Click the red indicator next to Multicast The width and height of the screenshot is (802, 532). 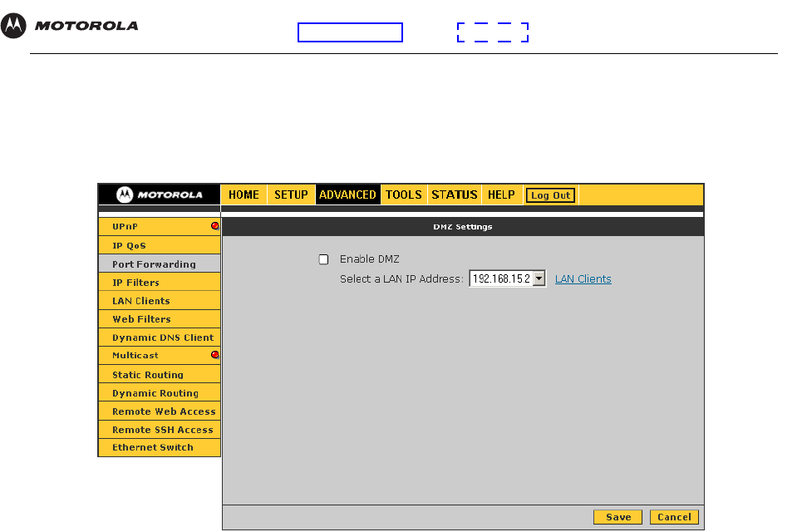click(x=214, y=355)
